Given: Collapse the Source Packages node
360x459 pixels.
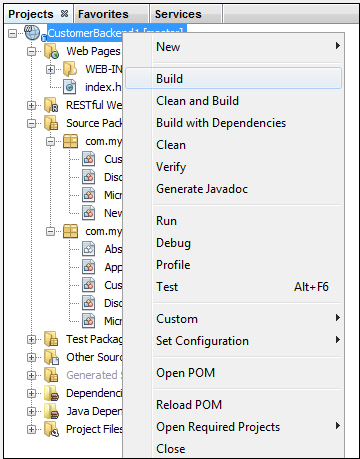Looking at the screenshot, I should click(x=31, y=123).
